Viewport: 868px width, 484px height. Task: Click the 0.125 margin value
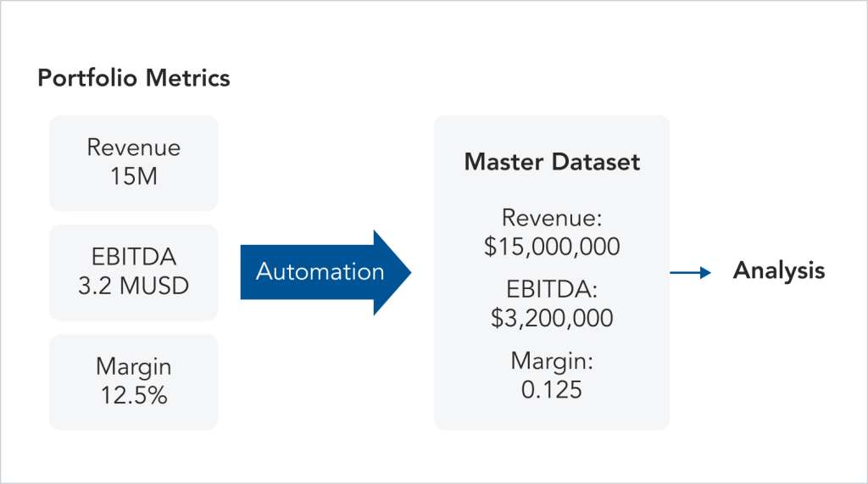(552, 390)
